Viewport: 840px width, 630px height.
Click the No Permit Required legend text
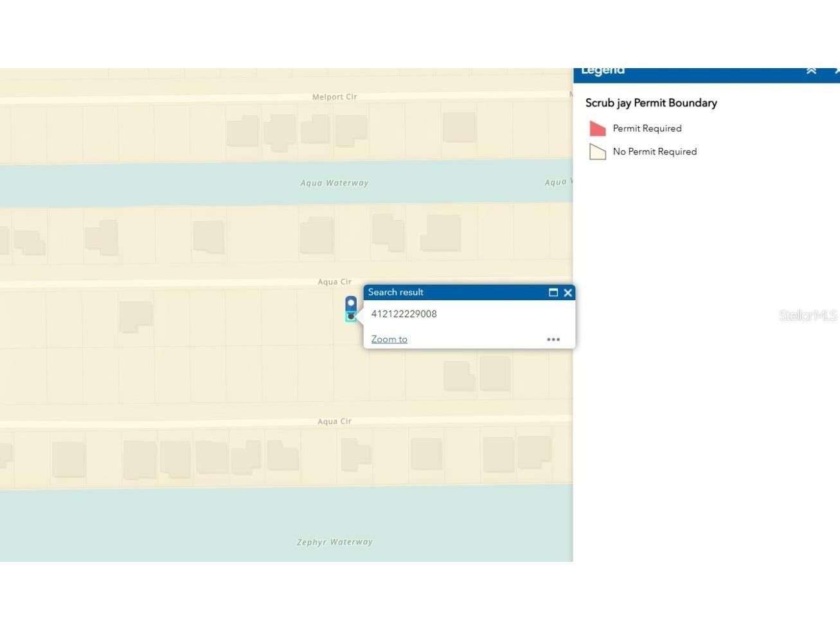click(654, 152)
